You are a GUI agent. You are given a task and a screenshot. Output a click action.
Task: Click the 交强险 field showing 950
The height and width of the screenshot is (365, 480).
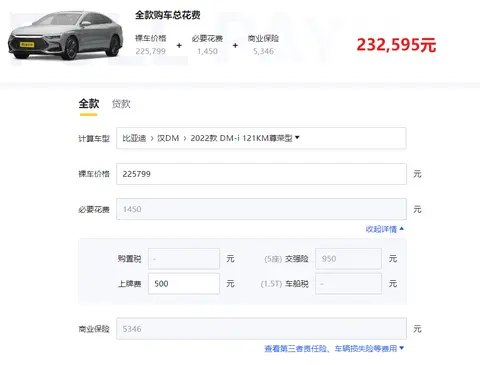tap(348, 259)
